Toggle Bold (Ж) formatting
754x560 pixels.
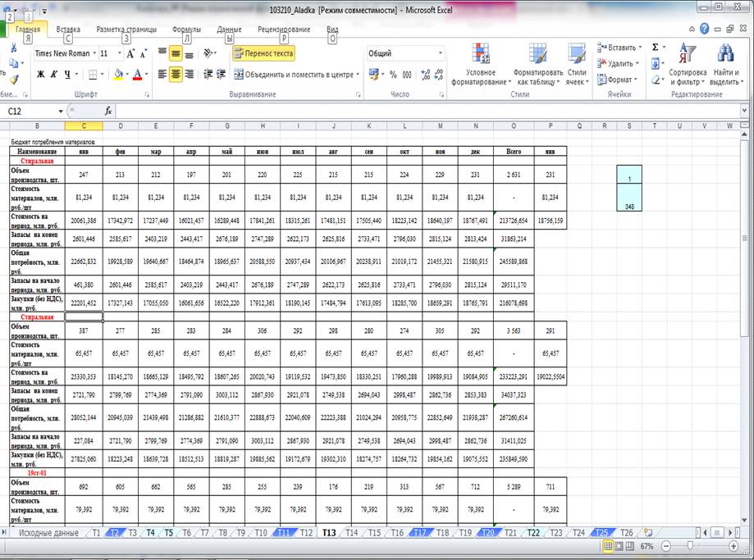40,75
